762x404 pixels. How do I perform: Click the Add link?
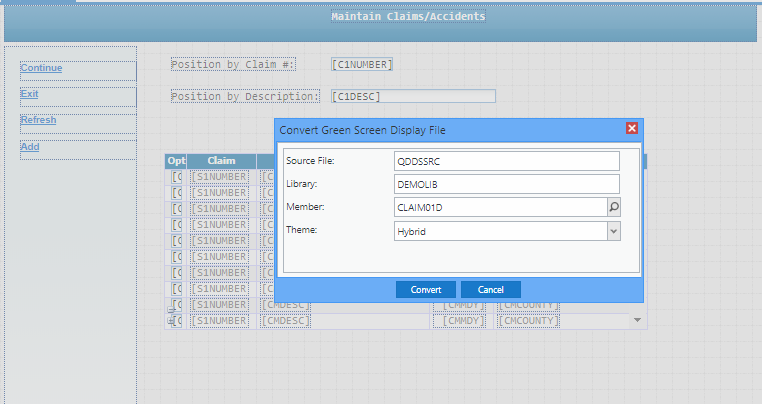click(x=30, y=147)
